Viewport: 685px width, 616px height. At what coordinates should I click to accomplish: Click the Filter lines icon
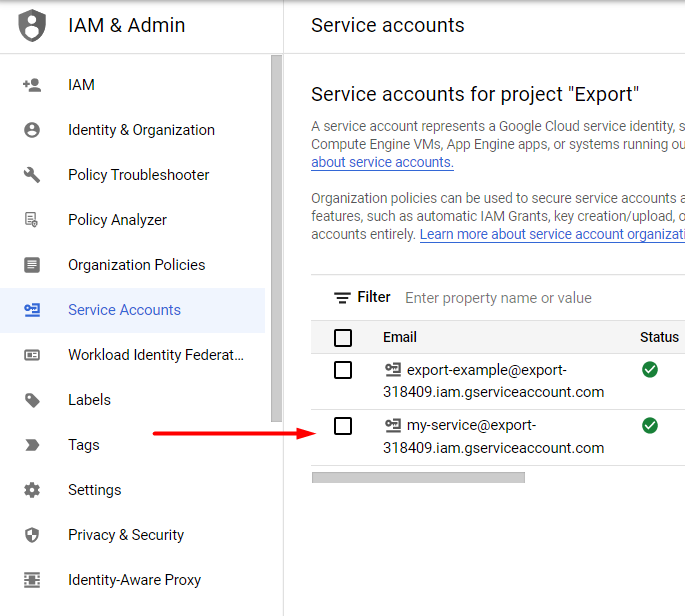[x=342, y=298]
